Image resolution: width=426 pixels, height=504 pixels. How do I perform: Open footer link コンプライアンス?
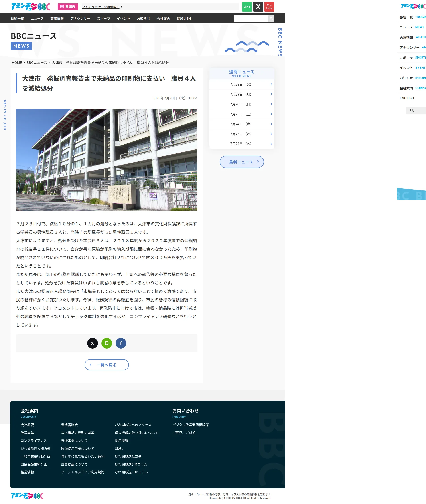pyautogui.click(x=34, y=441)
